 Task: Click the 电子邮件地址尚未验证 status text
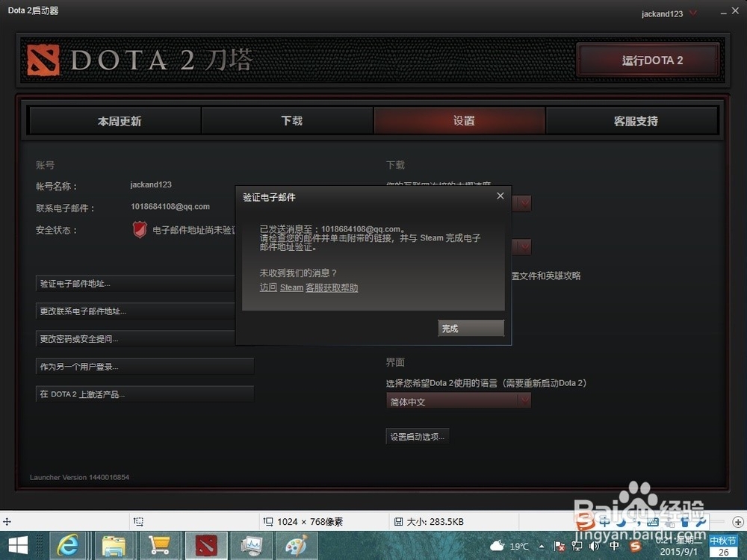[194, 231]
